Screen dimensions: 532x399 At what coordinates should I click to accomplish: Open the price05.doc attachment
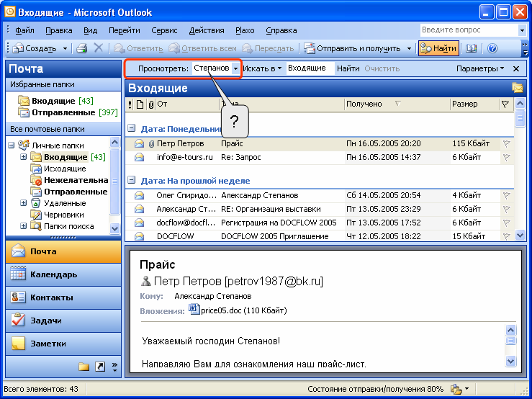pyautogui.click(x=238, y=310)
